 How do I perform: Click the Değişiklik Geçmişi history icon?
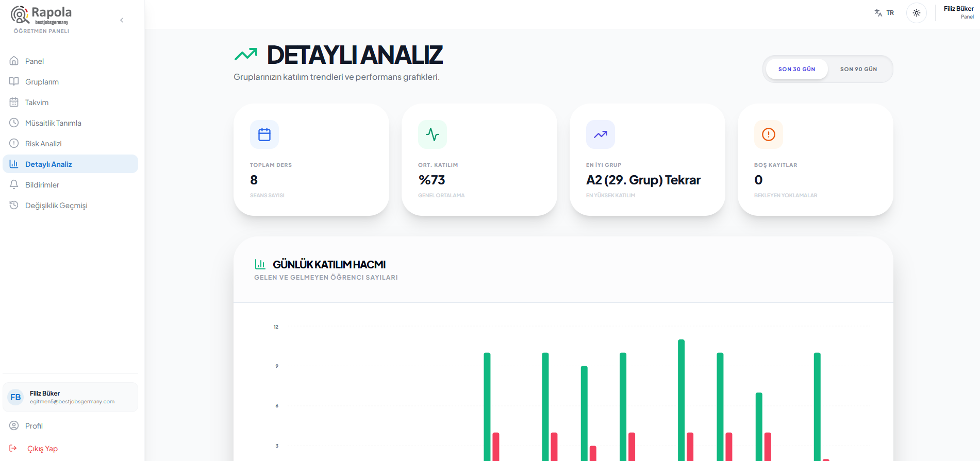click(x=14, y=205)
